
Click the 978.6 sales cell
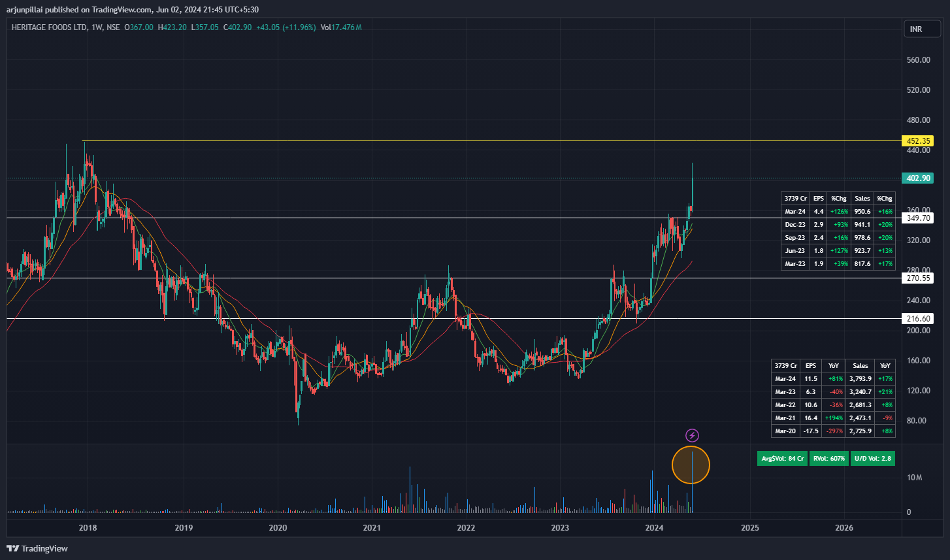[862, 238]
